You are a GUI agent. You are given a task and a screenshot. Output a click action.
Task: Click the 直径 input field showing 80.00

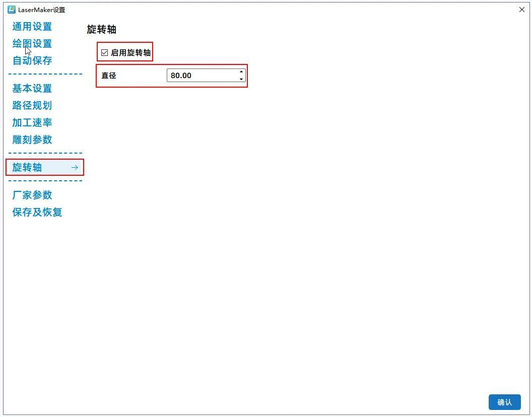point(202,76)
